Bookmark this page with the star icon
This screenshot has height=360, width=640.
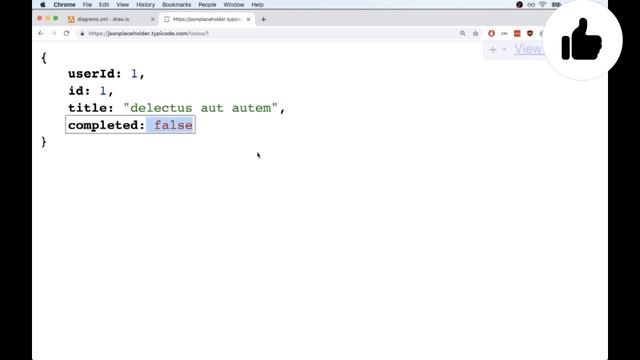476,33
